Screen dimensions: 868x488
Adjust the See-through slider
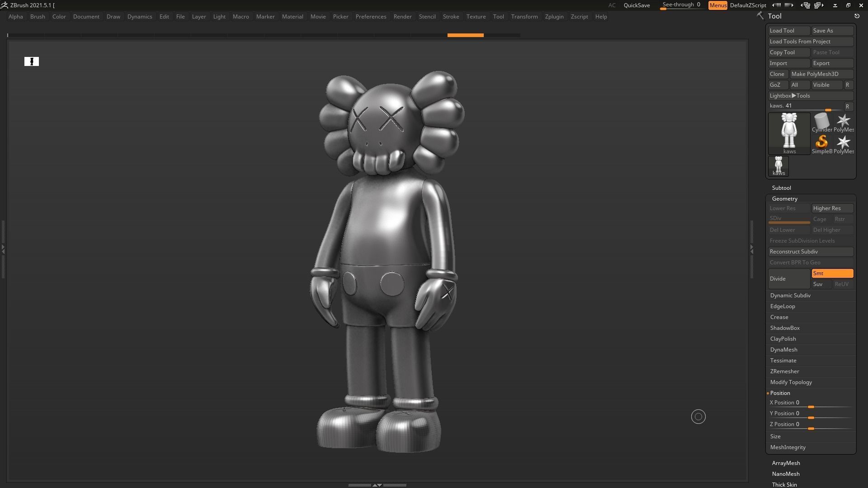(681, 5)
